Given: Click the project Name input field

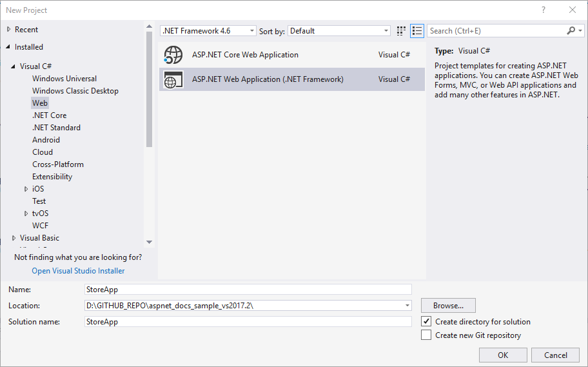Looking at the screenshot, I should click(248, 290).
